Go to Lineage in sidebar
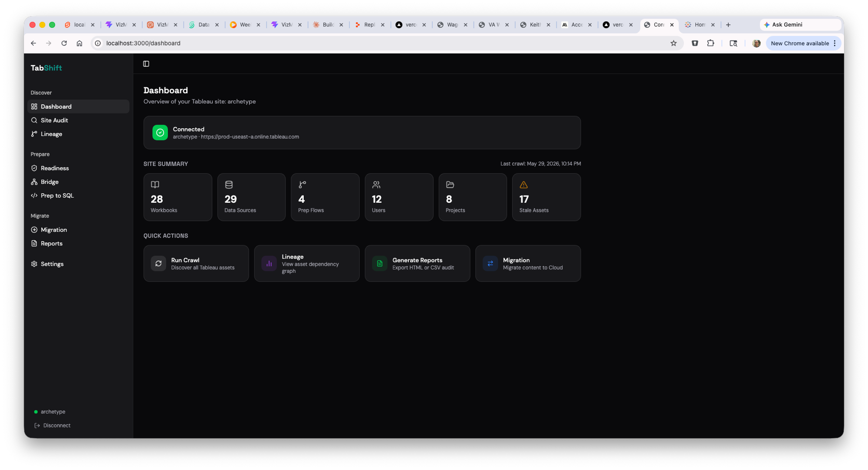This screenshot has height=470, width=868. (x=78, y=134)
